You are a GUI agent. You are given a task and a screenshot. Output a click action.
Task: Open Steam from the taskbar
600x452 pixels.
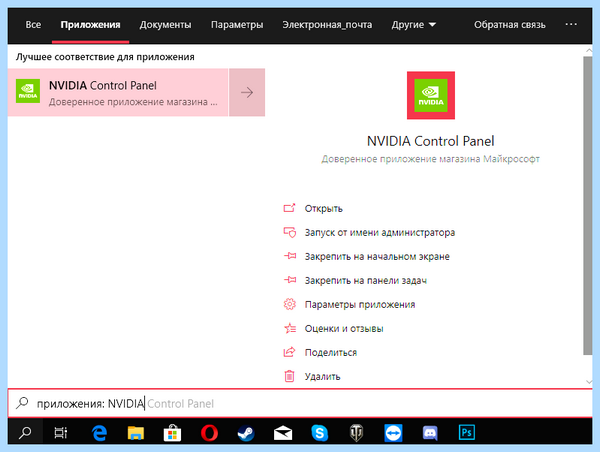[x=246, y=433]
